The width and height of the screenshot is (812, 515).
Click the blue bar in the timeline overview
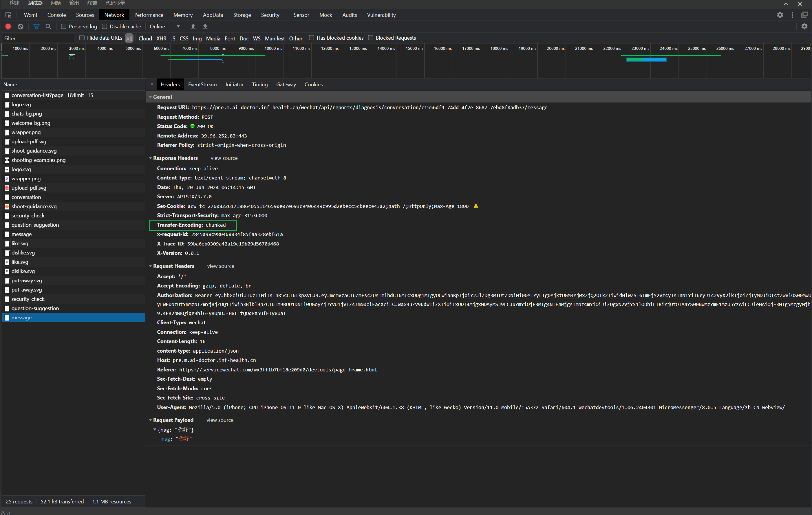click(654, 60)
